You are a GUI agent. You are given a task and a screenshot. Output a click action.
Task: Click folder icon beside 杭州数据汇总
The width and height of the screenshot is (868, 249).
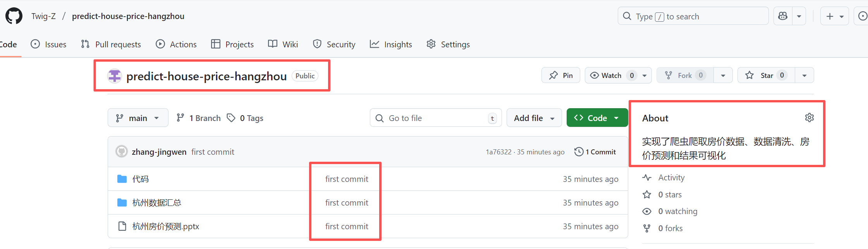pyautogui.click(x=122, y=202)
